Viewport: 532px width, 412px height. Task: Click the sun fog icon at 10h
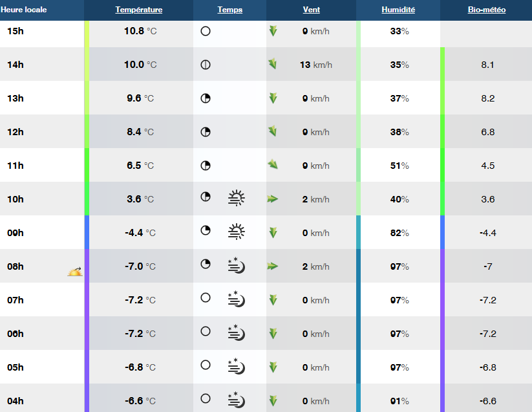click(237, 199)
